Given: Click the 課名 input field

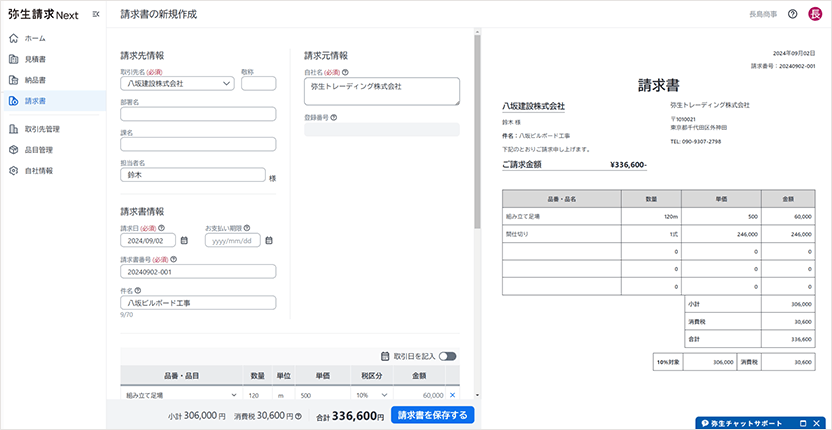Looking at the screenshot, I should click(198, 144).
